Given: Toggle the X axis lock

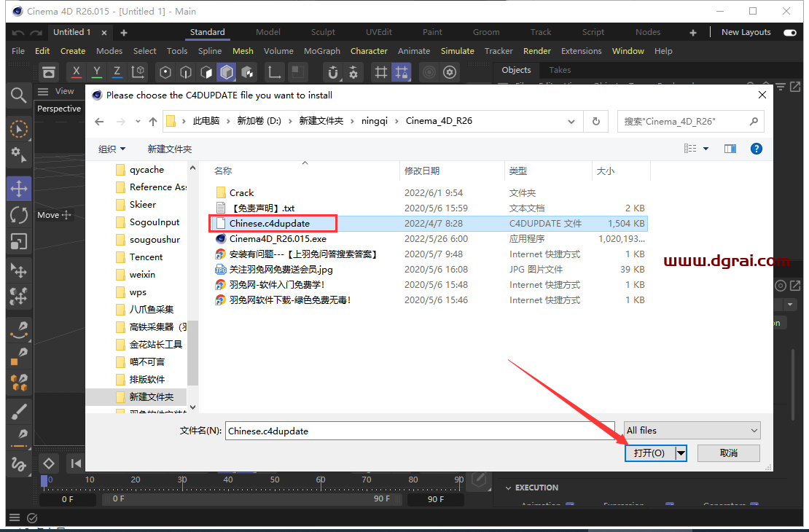Looking at the screenshot, I should click(77, 72).
